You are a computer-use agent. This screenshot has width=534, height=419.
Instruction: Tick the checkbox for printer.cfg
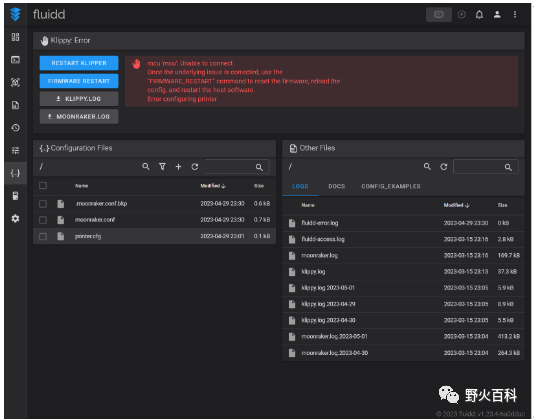click(43, 236)
